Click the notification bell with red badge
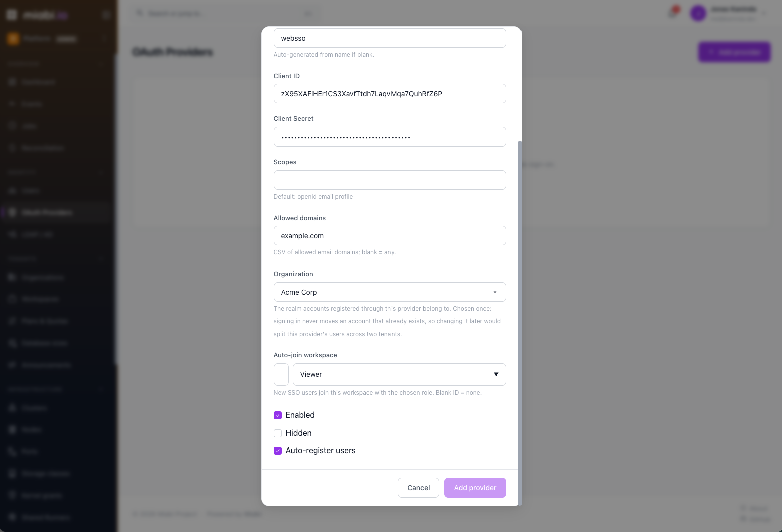Image resolution: width=782 pixels, height=532 pixels. coord(673,13)
